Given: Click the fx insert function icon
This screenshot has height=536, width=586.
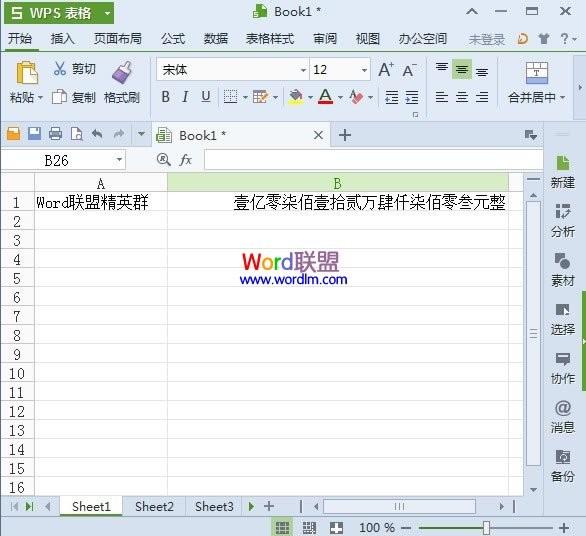Looking at the screenshot, I should [x=185, y=160].
